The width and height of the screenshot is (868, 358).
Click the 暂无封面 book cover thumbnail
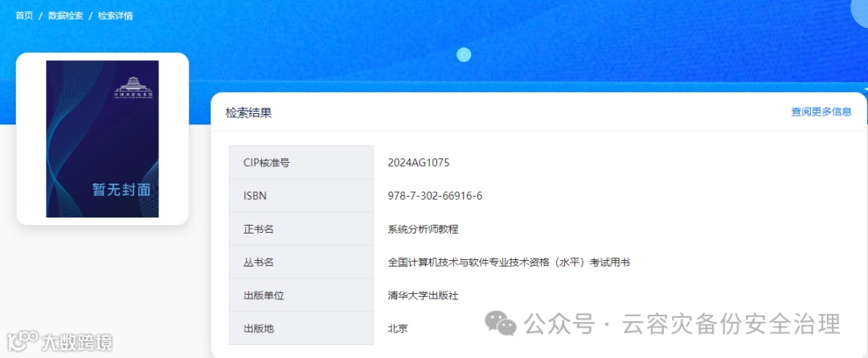click(x=102, y=139)
